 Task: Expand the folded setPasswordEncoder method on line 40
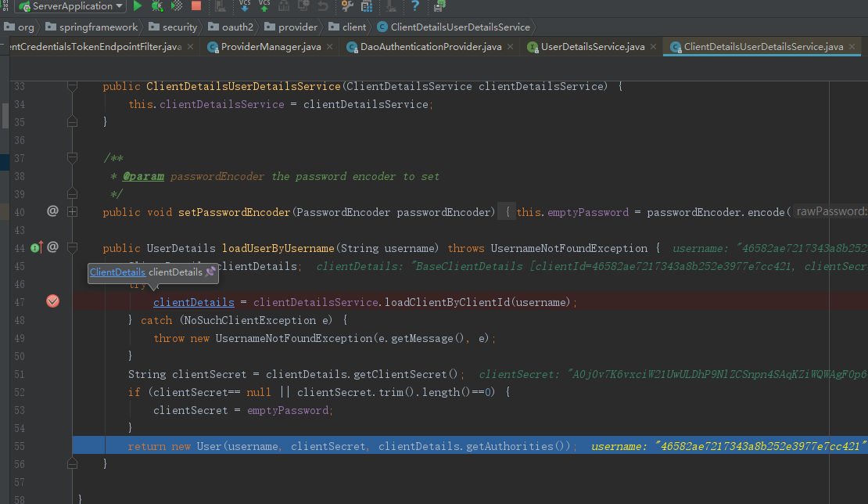[x=72, y=211]
